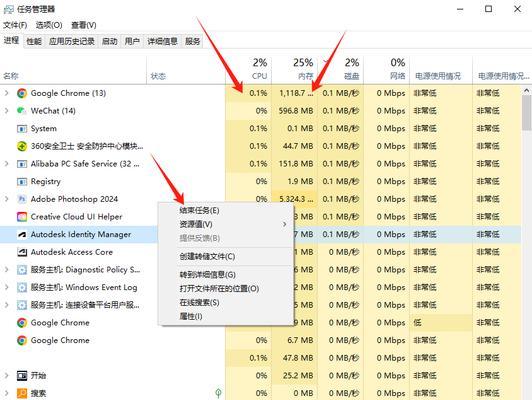Viewport: 532px width, 400px height.
Task: Click the Autodesk Identity Manager icon
Action: pyautogui.click(x=22, y=234)
